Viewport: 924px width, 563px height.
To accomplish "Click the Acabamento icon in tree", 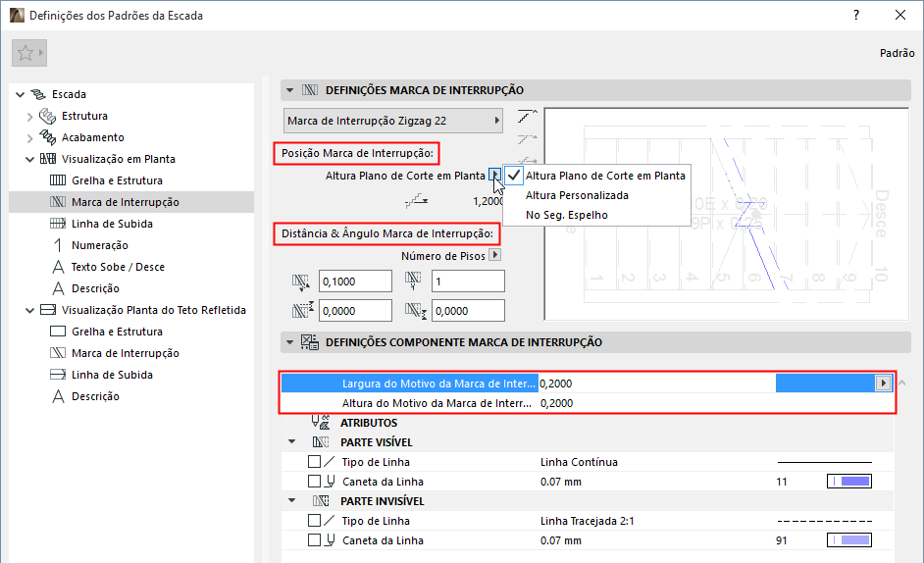I will 47,137.
